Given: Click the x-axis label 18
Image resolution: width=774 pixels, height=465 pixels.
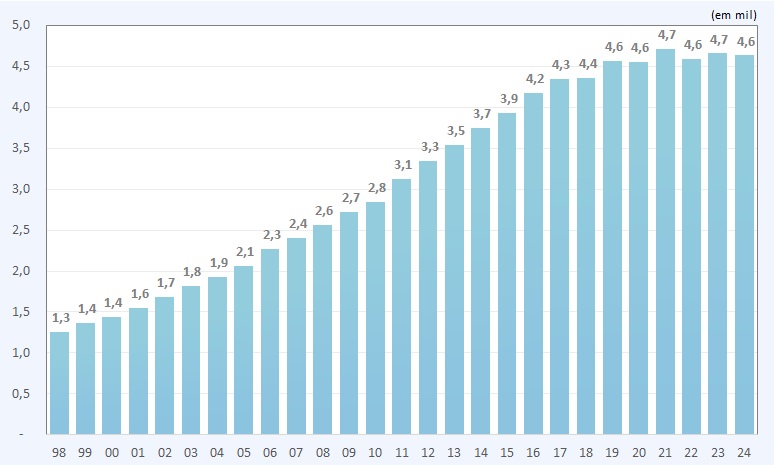Looking at the screenshot, I should (x=585, y=452).
